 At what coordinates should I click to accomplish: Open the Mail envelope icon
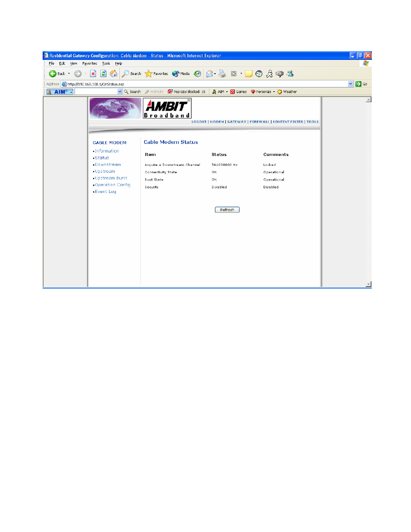click(x=209, y=74)
